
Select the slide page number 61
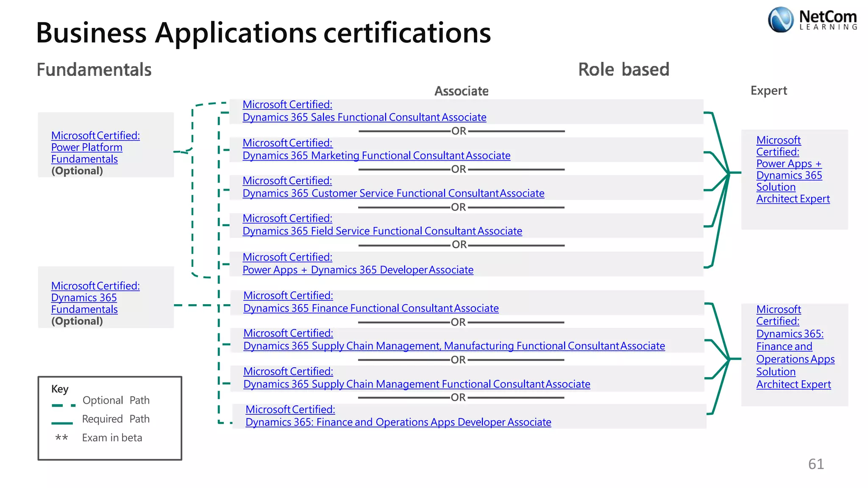(816, 464)
